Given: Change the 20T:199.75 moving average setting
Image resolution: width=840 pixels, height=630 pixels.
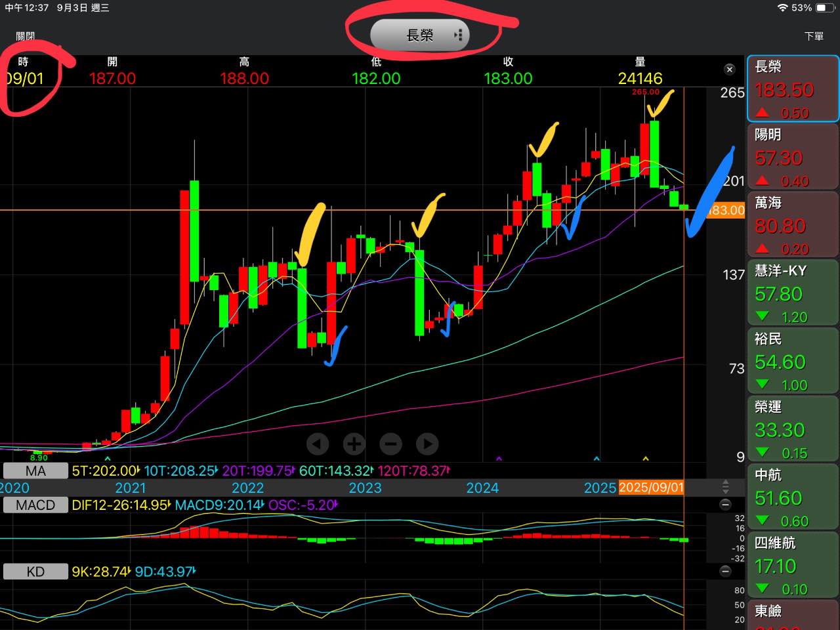Looking at the screenshot, I should click(x=259, y=471).
